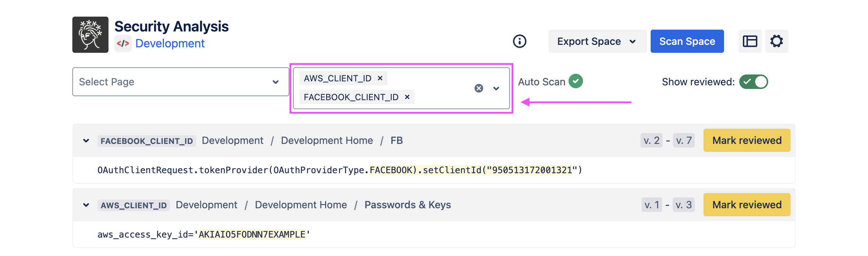Collapse the FACEBOOK_CLIENT_ID finding row
This screenshot has height=256, width=868.
86,140
